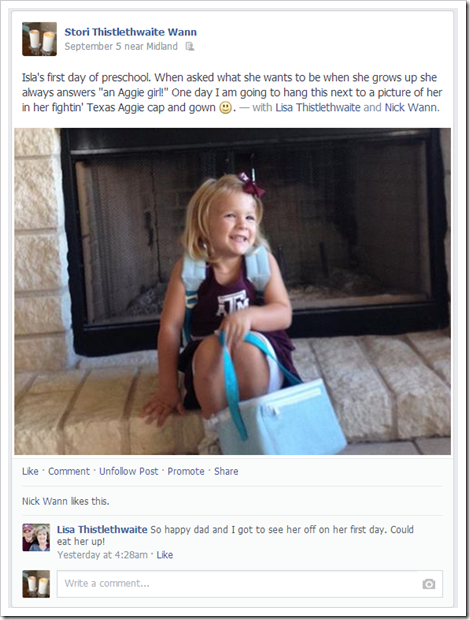Select Unfollow Post
Image resolution: width=470 pixels, height=620 pixels.
(x=128, y=471)
